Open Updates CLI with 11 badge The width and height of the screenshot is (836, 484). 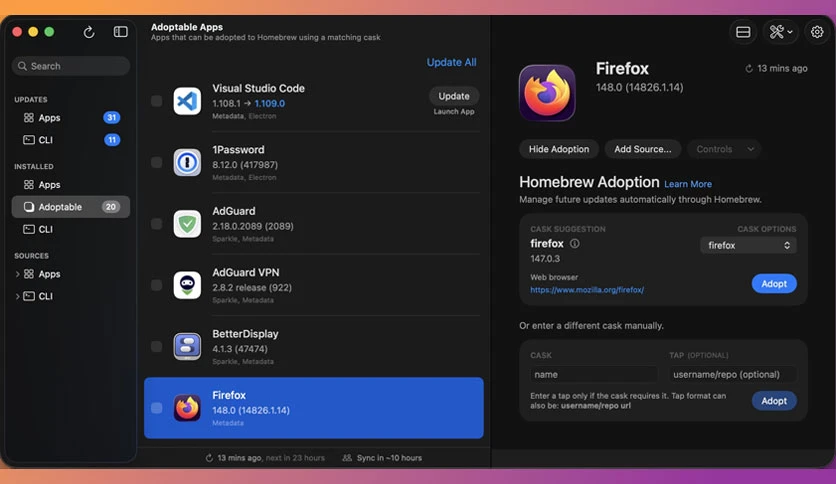[70, 140]
